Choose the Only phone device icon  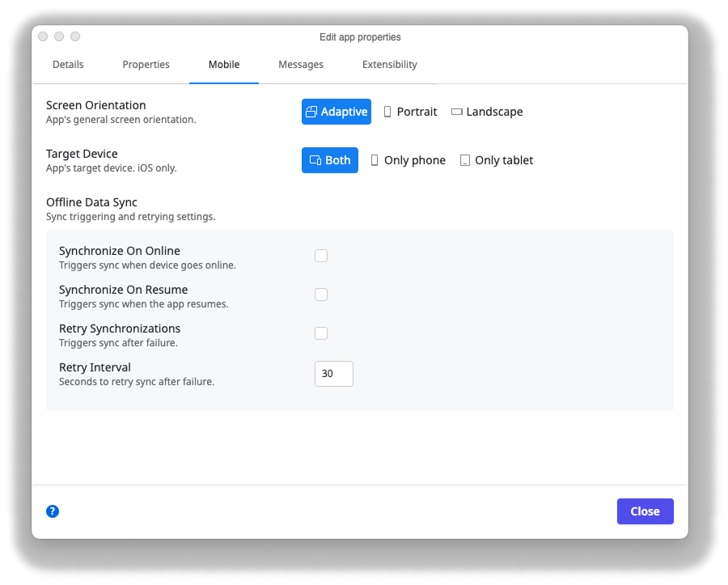tap(375, 160)
